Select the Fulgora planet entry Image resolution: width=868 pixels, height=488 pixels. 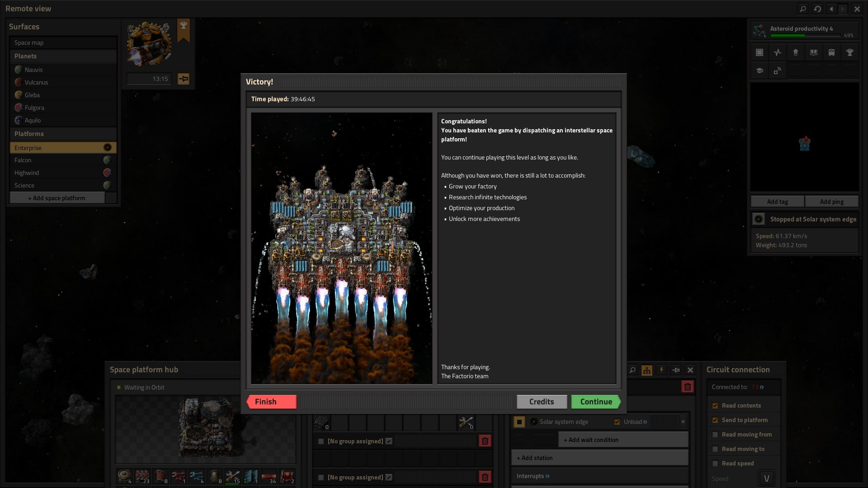(63, 108)
